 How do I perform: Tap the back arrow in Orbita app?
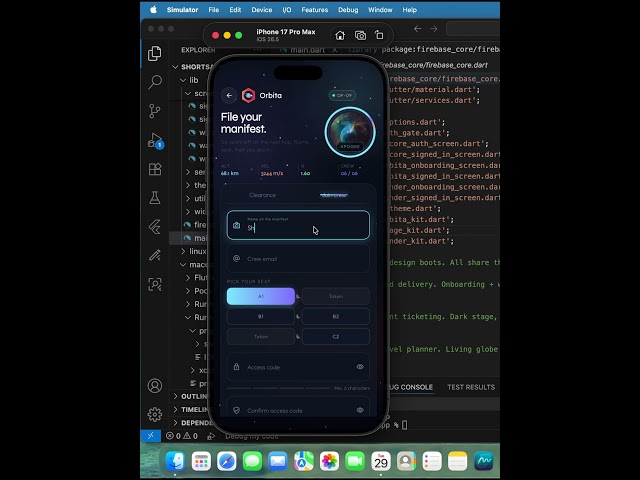pyautogui.click(x=229, y=95)
